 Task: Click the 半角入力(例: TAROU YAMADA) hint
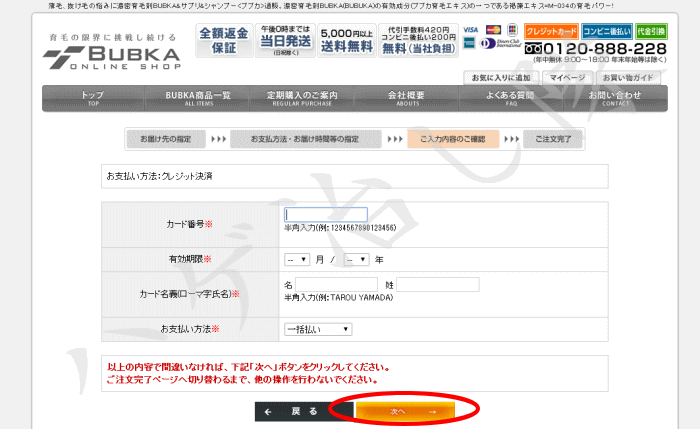coord(339,298)
